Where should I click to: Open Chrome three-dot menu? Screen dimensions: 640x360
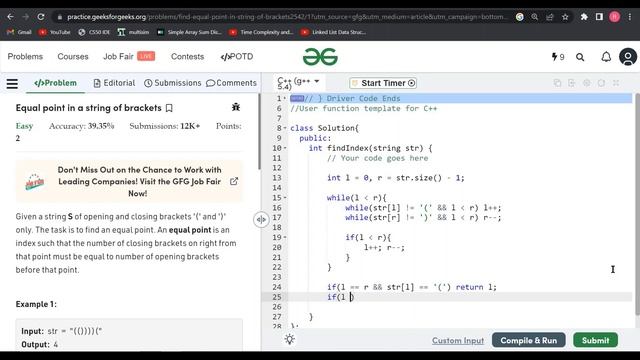coord(630,17)
